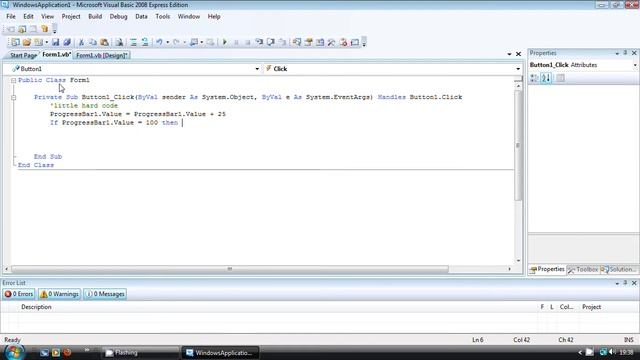
Task: Toggle Alphabetical sort in Properties panel
Action: click(546, 78)
